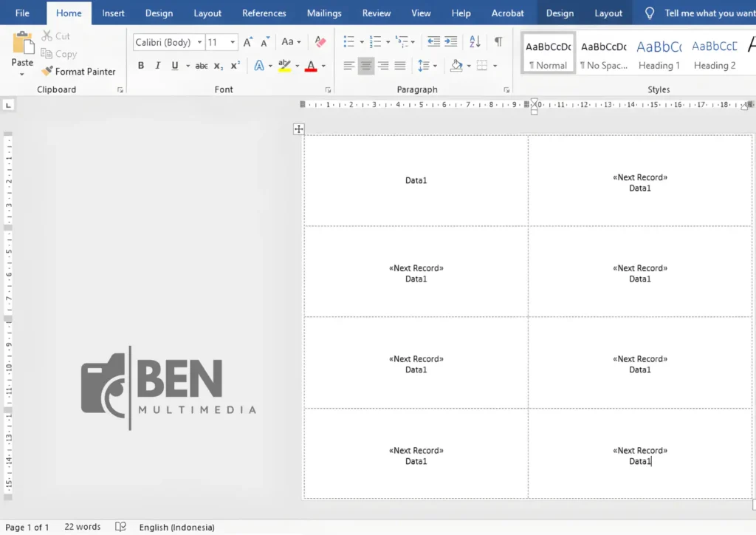The width and height of the screenshot is (756, 535).
Task: Click the Superscript icon
Action: [x=234, y=65]
